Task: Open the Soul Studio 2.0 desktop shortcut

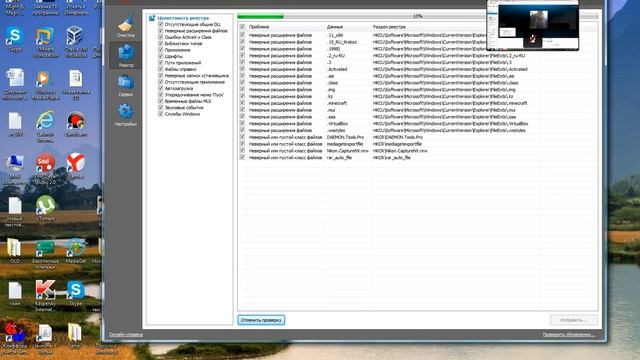Action: tap(45, 168)
